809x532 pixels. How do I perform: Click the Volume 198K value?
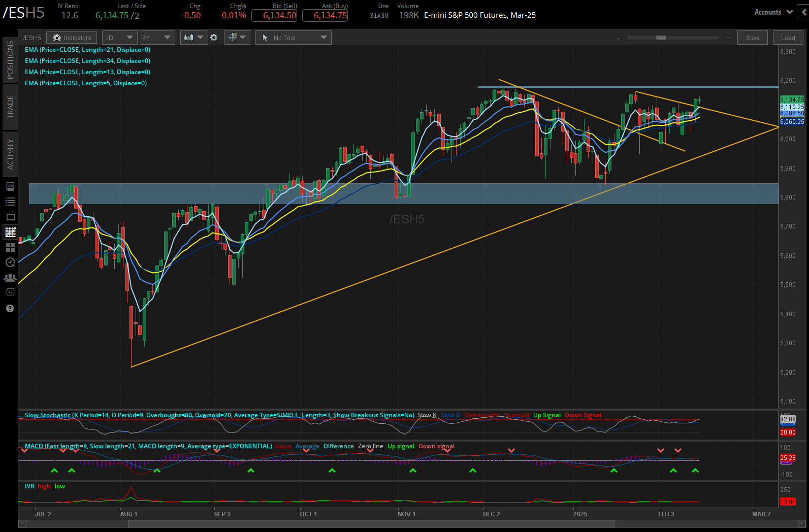pos(409,15)
